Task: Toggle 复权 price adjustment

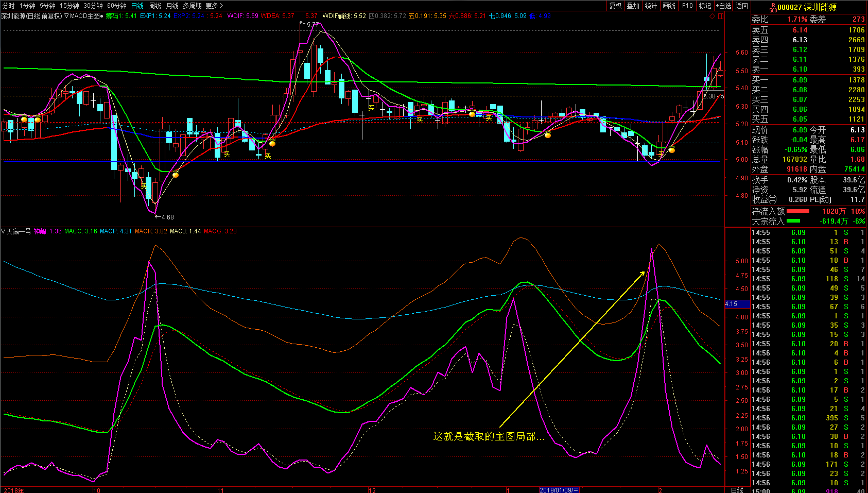Action: (615, 6)
